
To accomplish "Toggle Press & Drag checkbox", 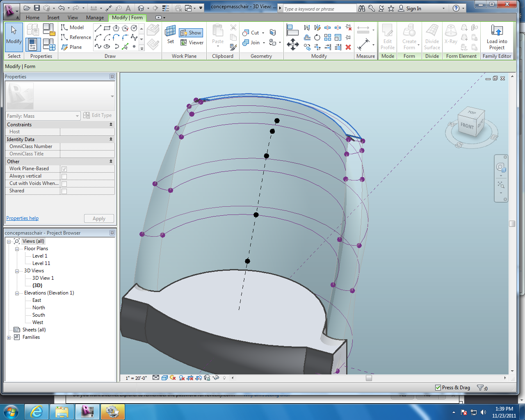I will [x=438, y=388].
